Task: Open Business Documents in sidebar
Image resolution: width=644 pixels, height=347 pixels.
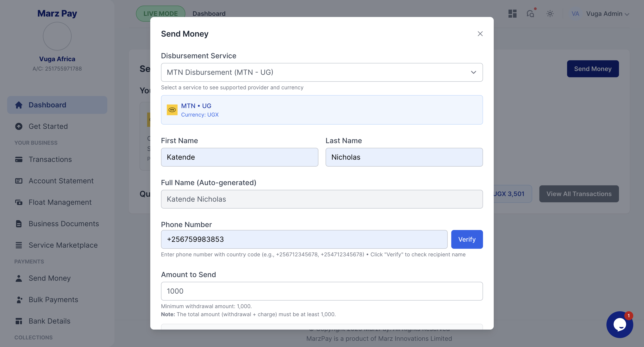Action: coord(57,224)
